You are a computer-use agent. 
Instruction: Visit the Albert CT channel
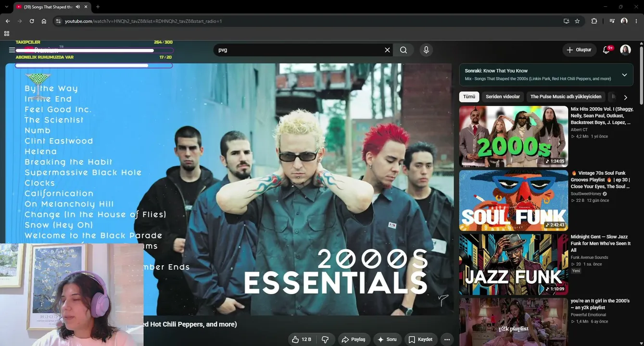[579, 130]
